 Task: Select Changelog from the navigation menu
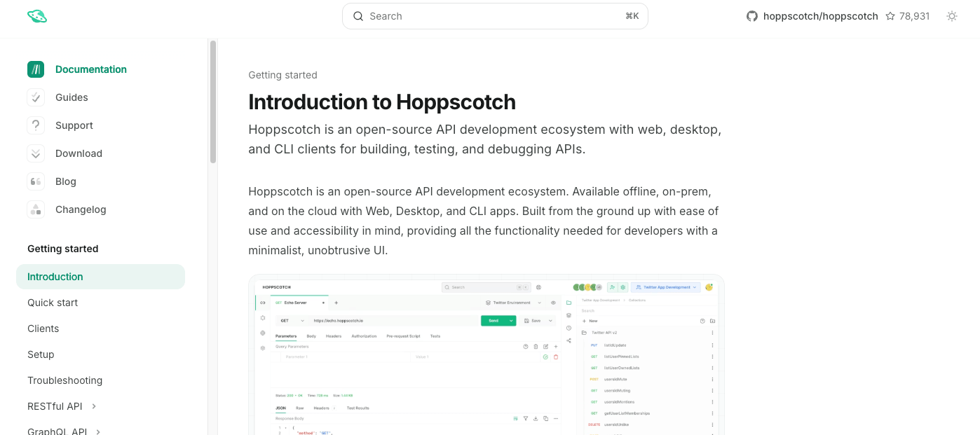coord(81,209)
